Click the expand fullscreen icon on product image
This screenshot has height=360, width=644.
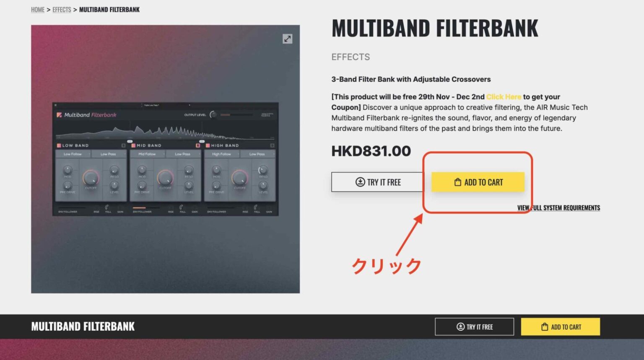pyautogui.click(x=287, y=39)
